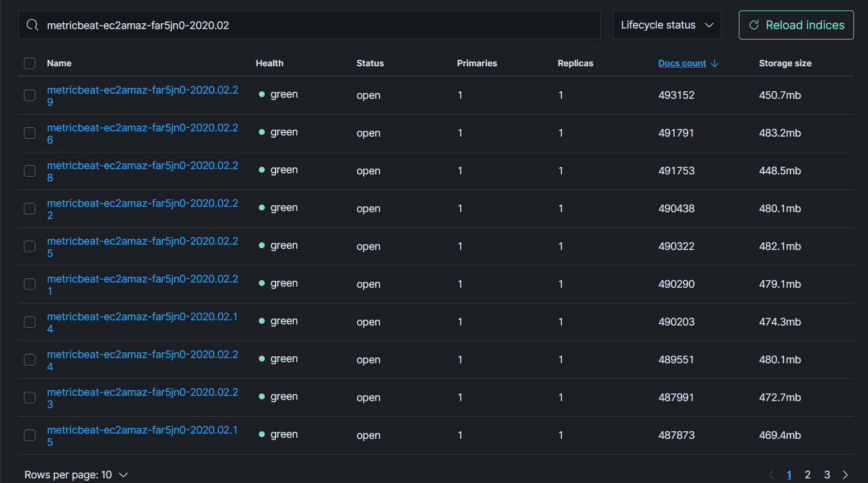Select the checkbox for index ending 2020.02.15
The width and height of the screenshot is (868, 483).
[x=30, y=435]
